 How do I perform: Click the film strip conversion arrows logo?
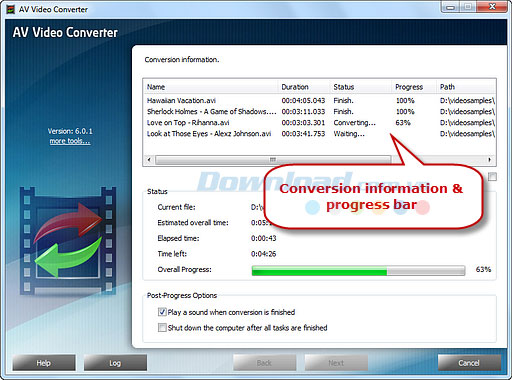pyautogui.click(x=68, y=240)
